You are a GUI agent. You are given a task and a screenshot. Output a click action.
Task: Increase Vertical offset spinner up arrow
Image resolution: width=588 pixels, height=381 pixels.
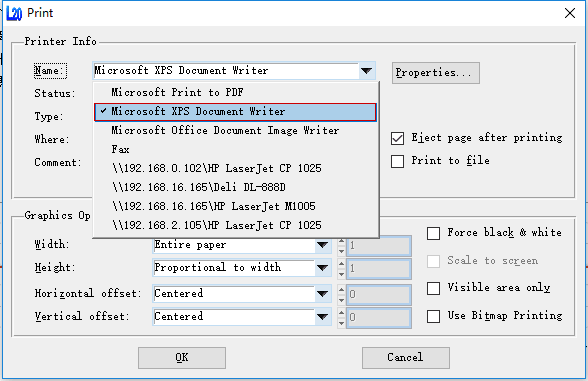coord(341,313)
